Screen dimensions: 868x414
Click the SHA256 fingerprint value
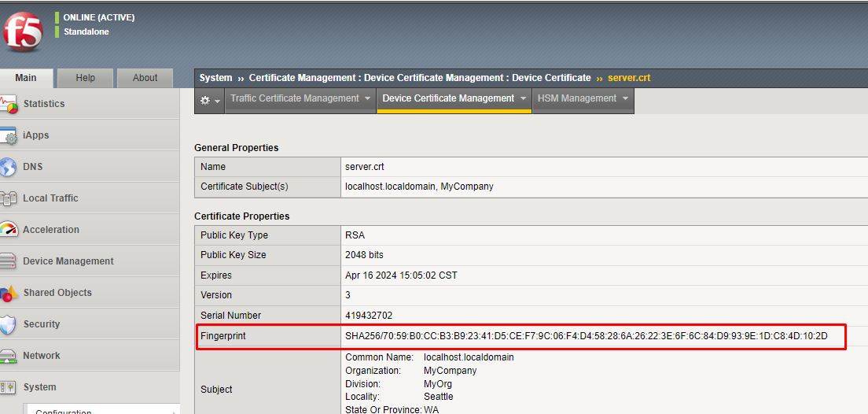coord(586,336)
